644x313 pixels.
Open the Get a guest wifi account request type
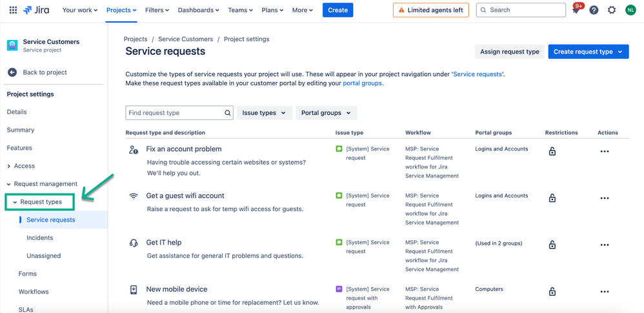185,196
